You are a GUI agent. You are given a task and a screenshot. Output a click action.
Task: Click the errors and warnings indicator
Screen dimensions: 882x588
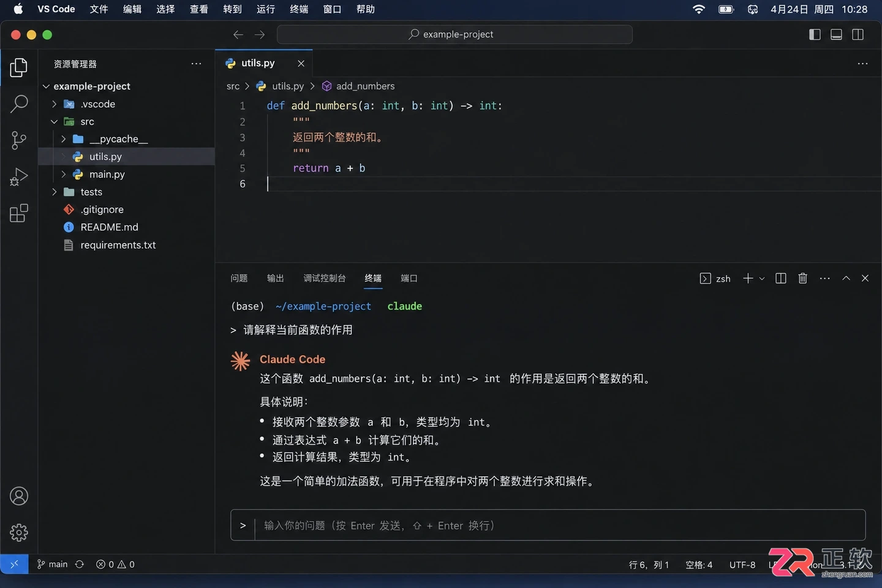(x=115, y=564)
